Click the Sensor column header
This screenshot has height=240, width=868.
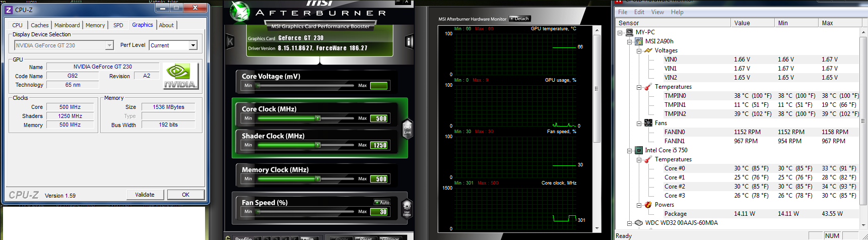673,23
